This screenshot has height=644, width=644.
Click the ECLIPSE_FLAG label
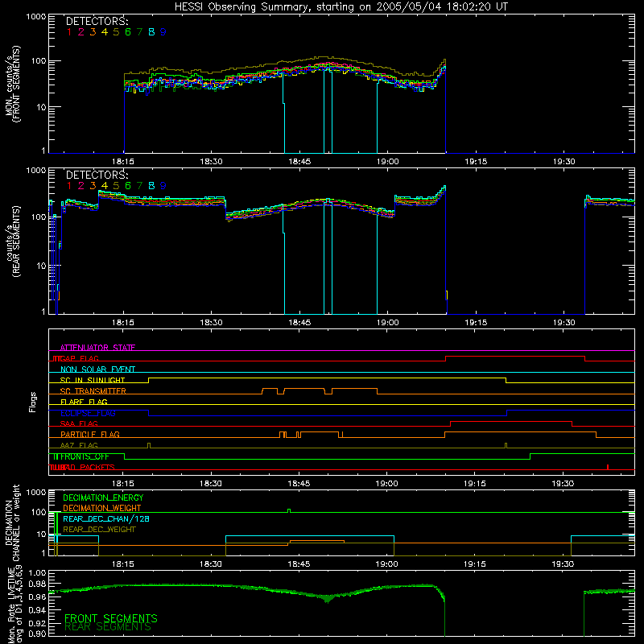pyautogui.click(x=88, y=413)
